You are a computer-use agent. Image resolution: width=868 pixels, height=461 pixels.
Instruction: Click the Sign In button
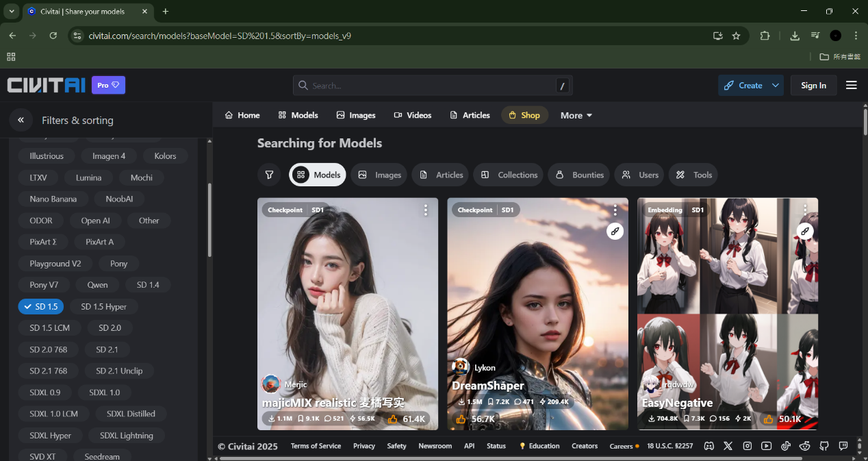pyautogui.click(x=813, y=86)
